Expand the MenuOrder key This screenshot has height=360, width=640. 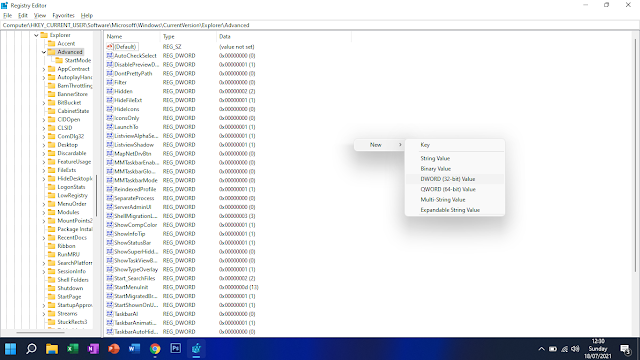click(44, 204)
